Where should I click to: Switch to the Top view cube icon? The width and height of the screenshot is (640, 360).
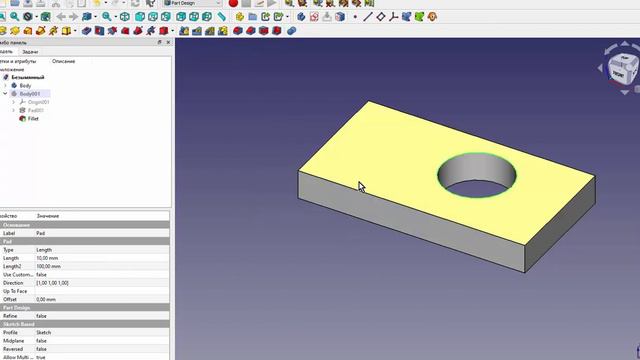pyautogui.click(x=153, y=17)
